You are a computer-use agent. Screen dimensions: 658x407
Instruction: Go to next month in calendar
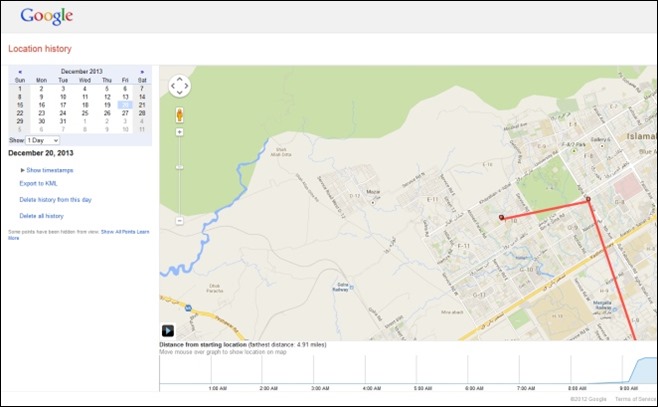pos(142,72)
